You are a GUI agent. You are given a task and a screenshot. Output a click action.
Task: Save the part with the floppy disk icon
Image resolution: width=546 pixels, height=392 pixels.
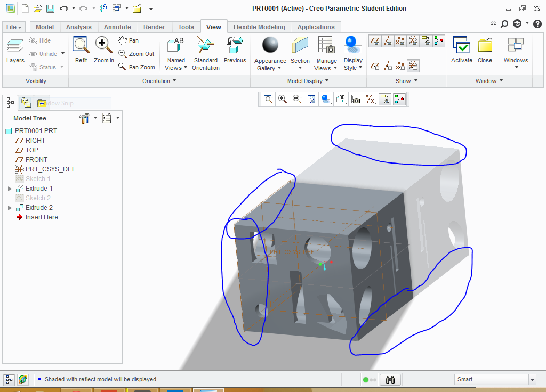click(51, 9)
